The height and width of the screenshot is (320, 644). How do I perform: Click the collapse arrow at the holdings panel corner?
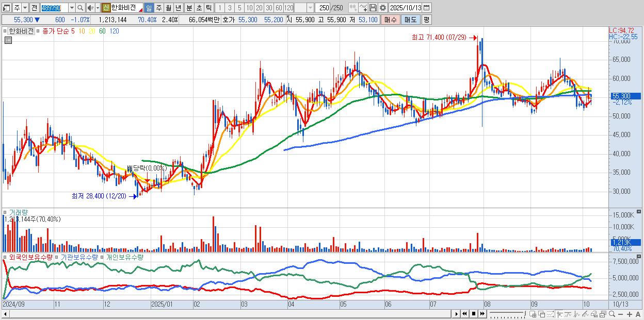639,256
